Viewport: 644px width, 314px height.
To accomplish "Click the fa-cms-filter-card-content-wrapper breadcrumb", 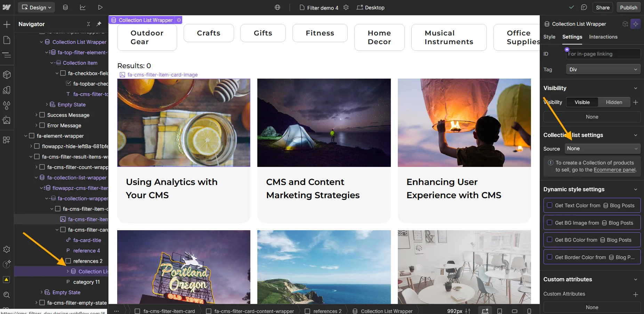I will pyautogui.click(x=250, y=311).
